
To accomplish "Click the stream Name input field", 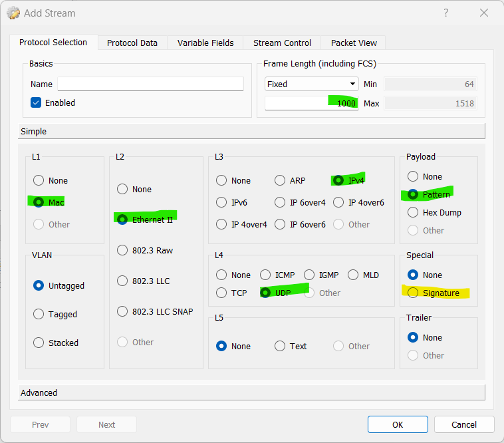I will pyautogui.click(x=150, y=84).
